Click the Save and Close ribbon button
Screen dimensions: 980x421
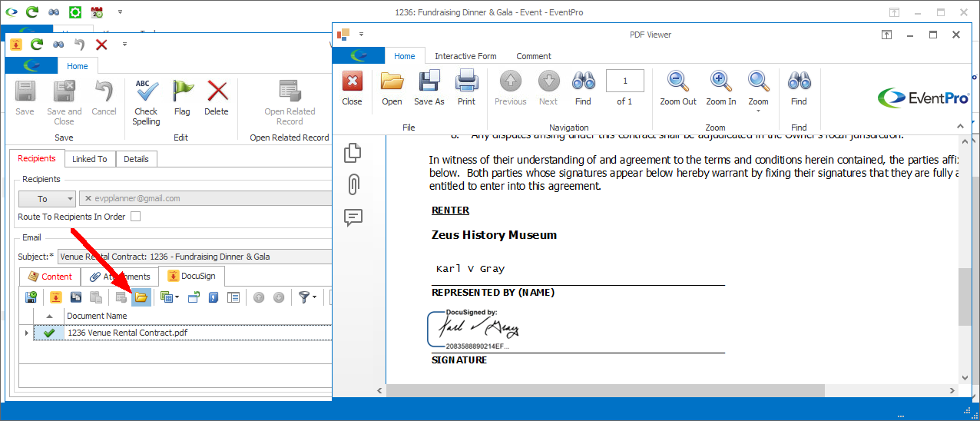coord(65,102)
